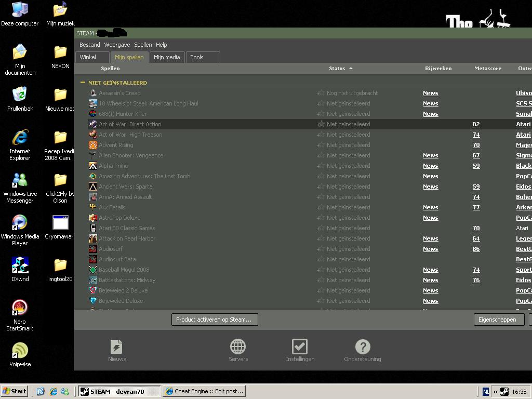Viewport: 532px width, 399px height.
Task: Switch to Cheat Engine taskbar window
Action: coord(204,391)
